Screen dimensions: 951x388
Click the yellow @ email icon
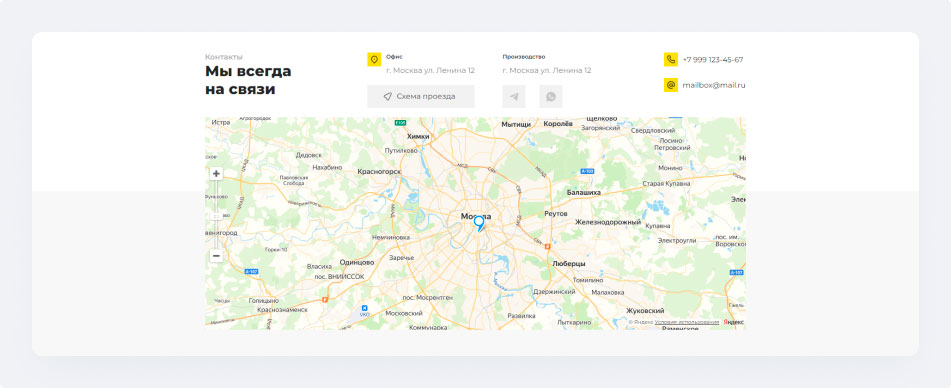(x=671, y=85)
